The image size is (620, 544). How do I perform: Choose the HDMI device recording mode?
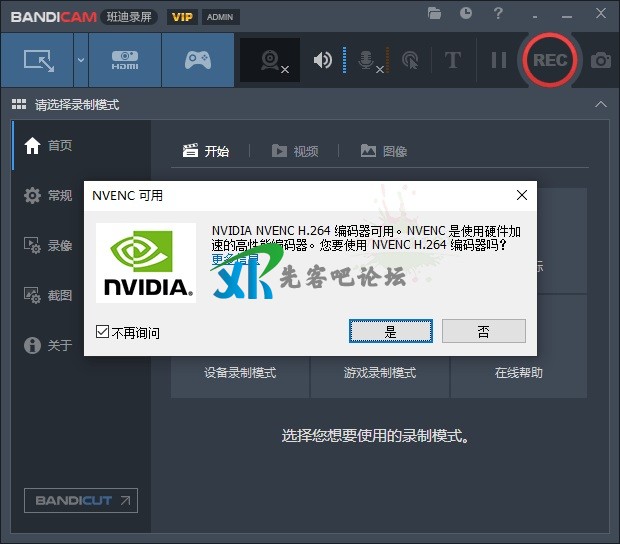click(124, 60)
